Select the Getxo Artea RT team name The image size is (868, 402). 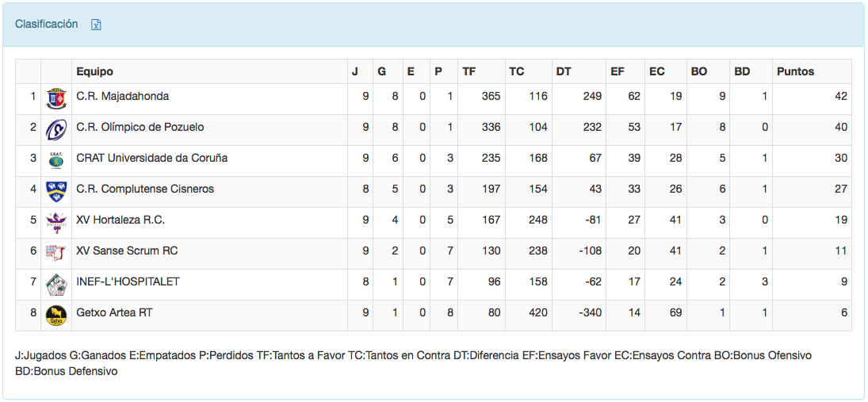tap(114, 312)
